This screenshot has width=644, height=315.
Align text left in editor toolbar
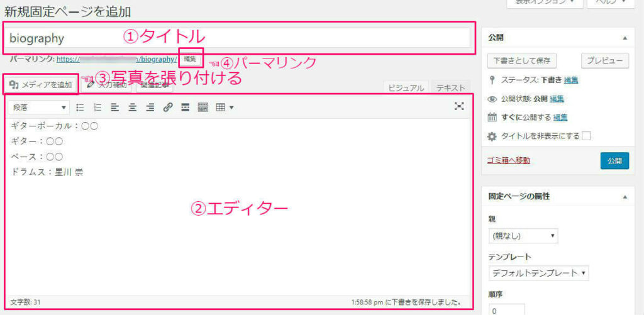[115, 108]
